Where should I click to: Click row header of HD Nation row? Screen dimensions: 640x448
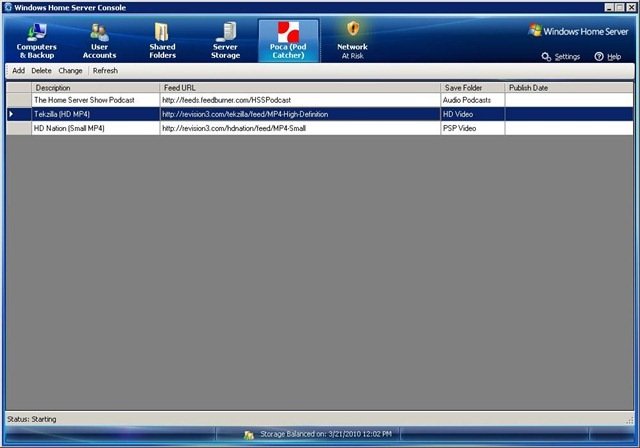pyautogui.click(x=19, y=128)
